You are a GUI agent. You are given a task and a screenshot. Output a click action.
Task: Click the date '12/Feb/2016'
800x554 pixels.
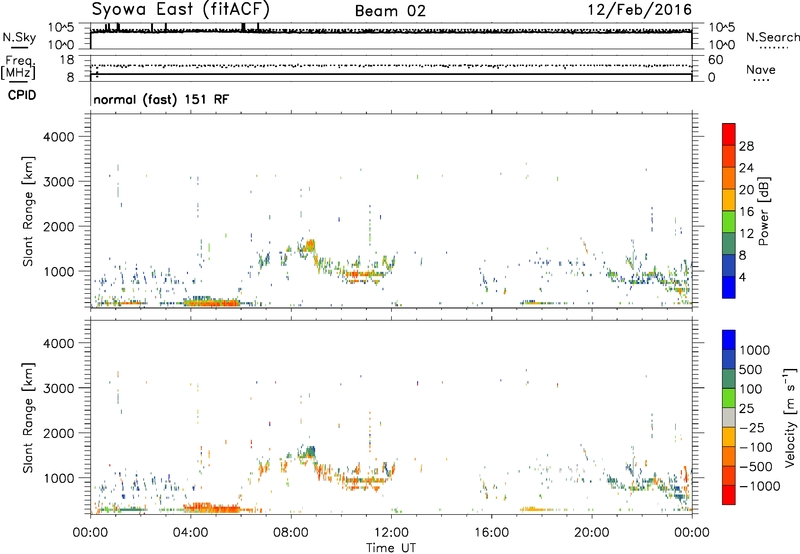click(640, 10)
